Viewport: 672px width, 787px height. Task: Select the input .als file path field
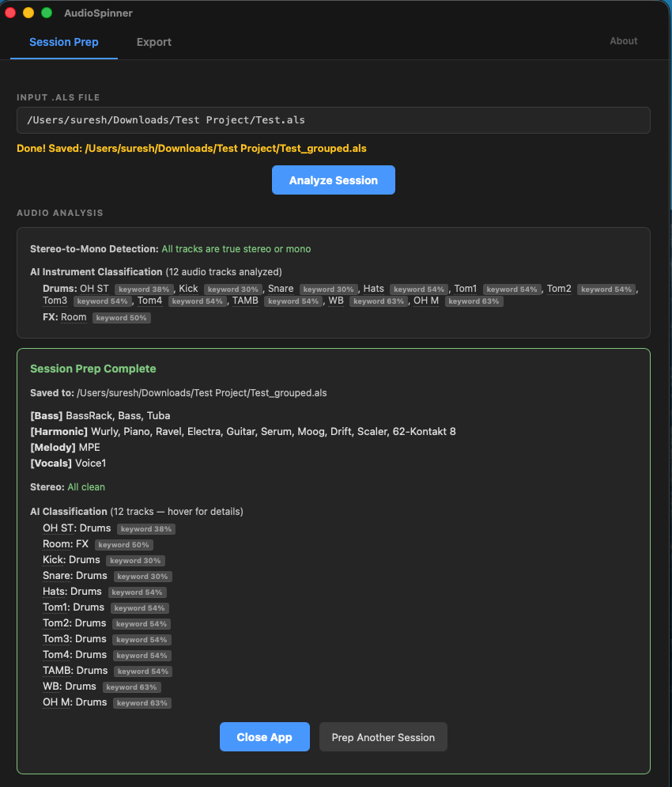pos(333,119)
